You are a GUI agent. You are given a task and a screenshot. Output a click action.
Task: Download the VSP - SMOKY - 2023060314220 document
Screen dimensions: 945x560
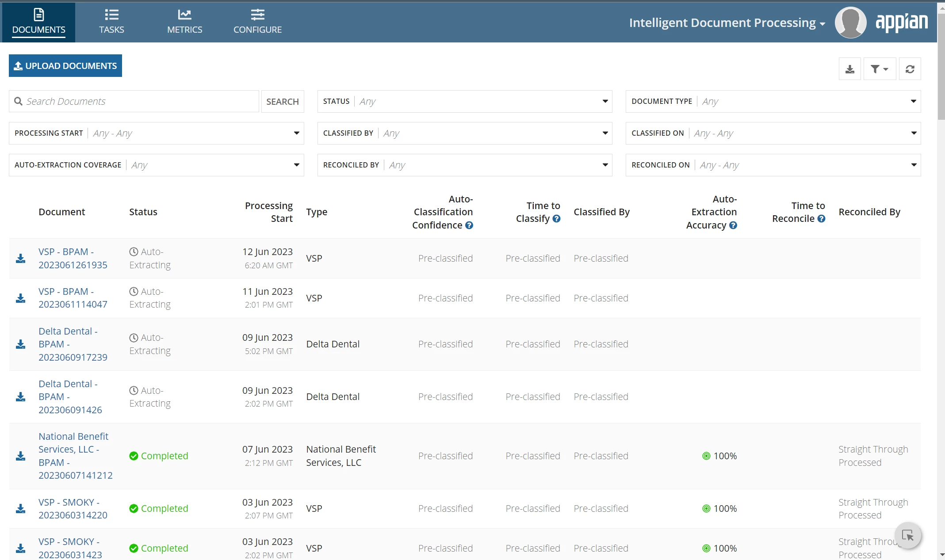(x=20, y=509)
